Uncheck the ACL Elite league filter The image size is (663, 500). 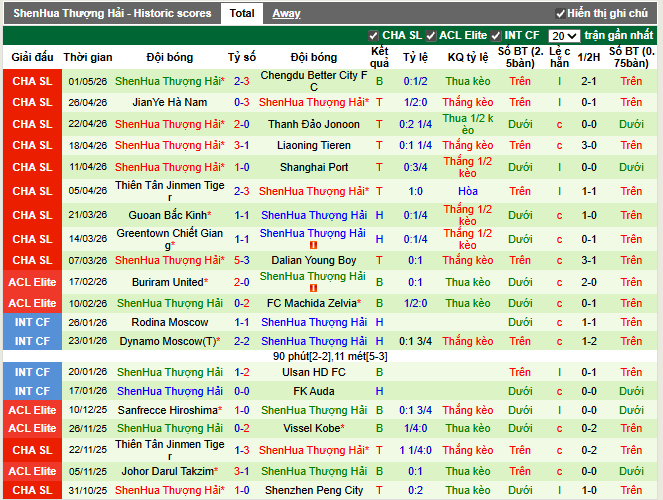tap(430, 36)
